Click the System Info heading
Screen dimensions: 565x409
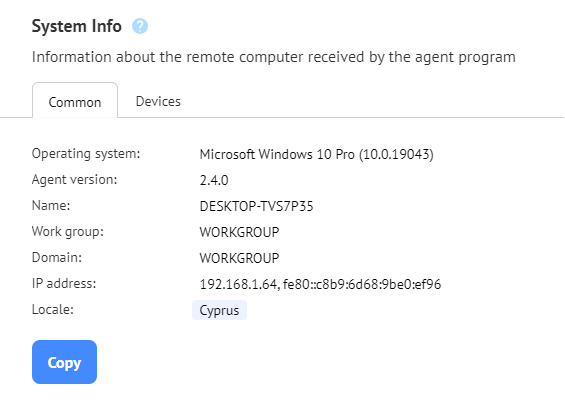[x=77, y=26]
